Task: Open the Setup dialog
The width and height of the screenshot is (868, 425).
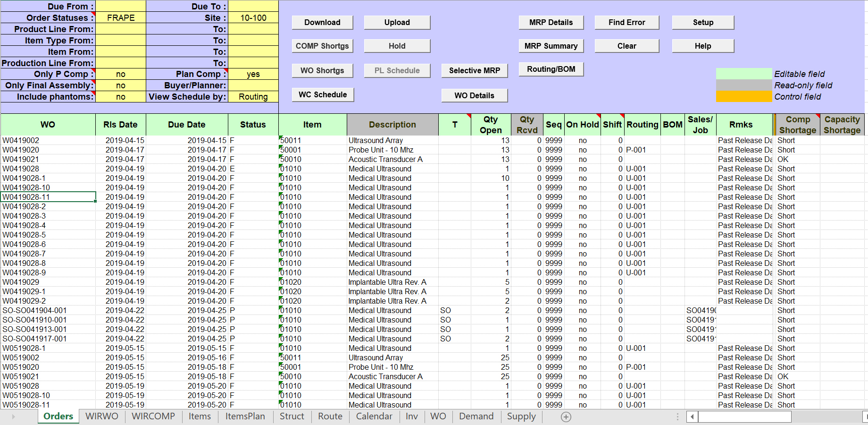Action: pyautogui.click(x=702, y=22)
